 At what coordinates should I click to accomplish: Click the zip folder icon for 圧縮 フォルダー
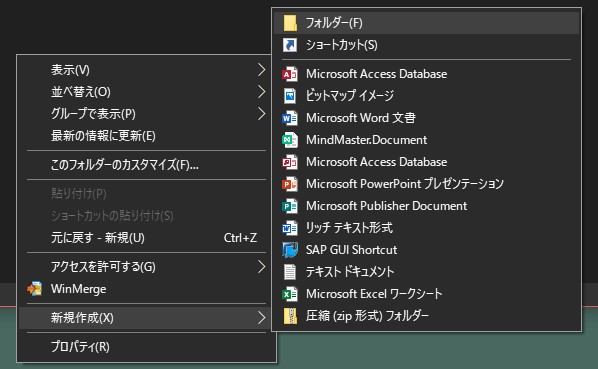point(290,316)
